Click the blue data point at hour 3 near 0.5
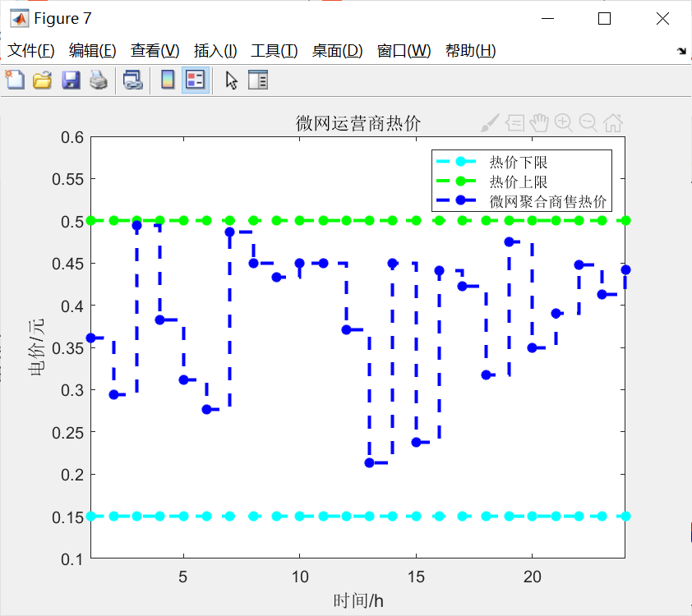The height and width of the screenshot is (616, 692). point(136,225)
